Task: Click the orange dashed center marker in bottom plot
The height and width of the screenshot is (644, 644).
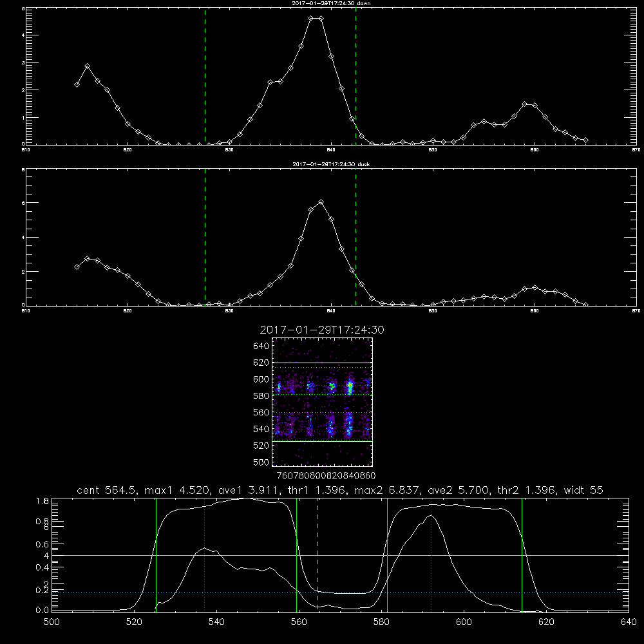Action: pos(318,554)
